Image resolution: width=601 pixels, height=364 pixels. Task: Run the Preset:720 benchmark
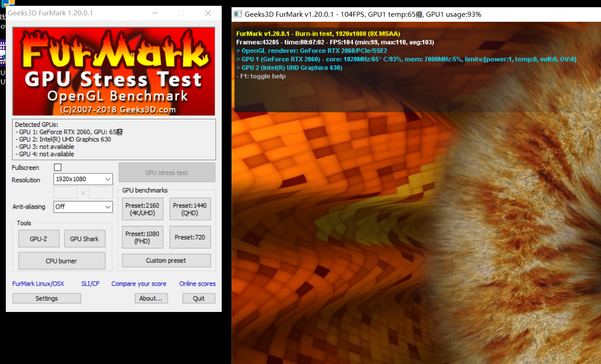[x=190, y=237]
